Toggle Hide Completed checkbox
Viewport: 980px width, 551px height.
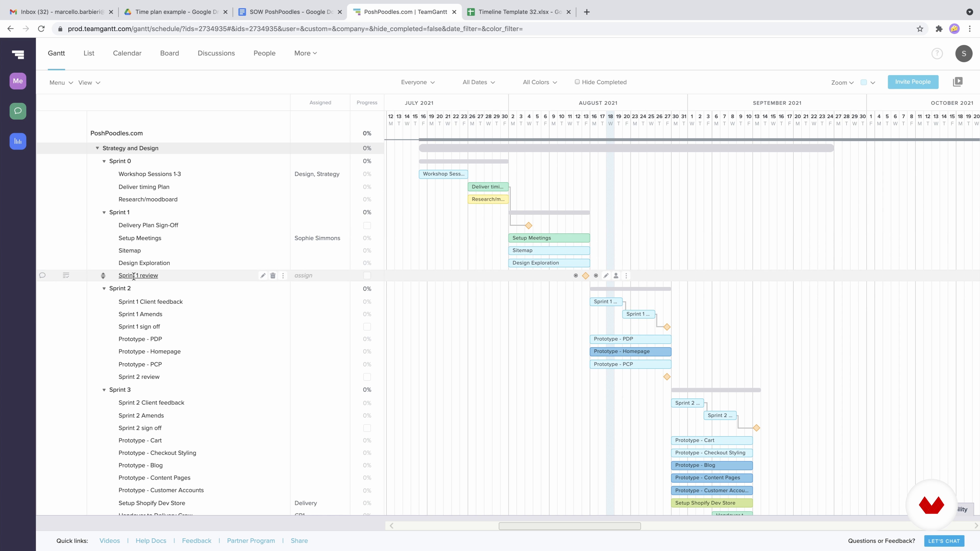click(x=577, y=82)
